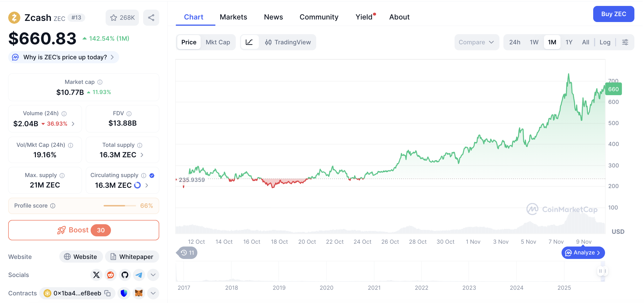Screen dimensions: 644x303
Task: Open the Telegram social icon
Action: point(139,275)
